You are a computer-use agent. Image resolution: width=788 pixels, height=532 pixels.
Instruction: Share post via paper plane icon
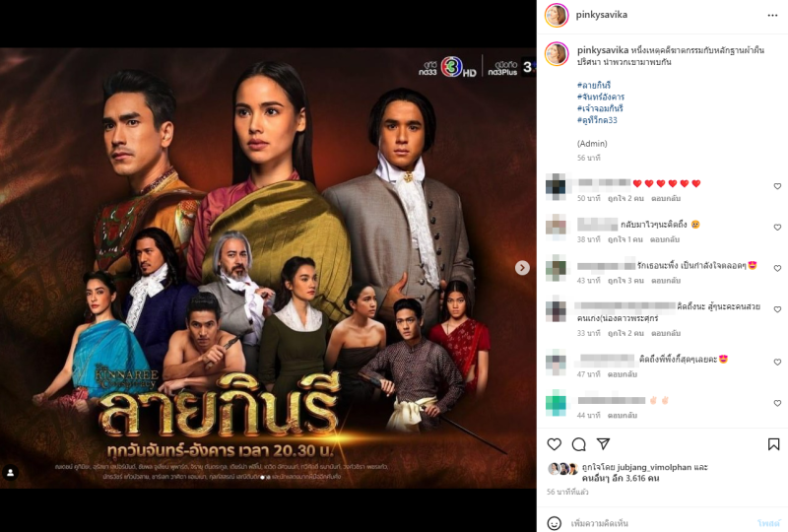click(x=603, y=443)
